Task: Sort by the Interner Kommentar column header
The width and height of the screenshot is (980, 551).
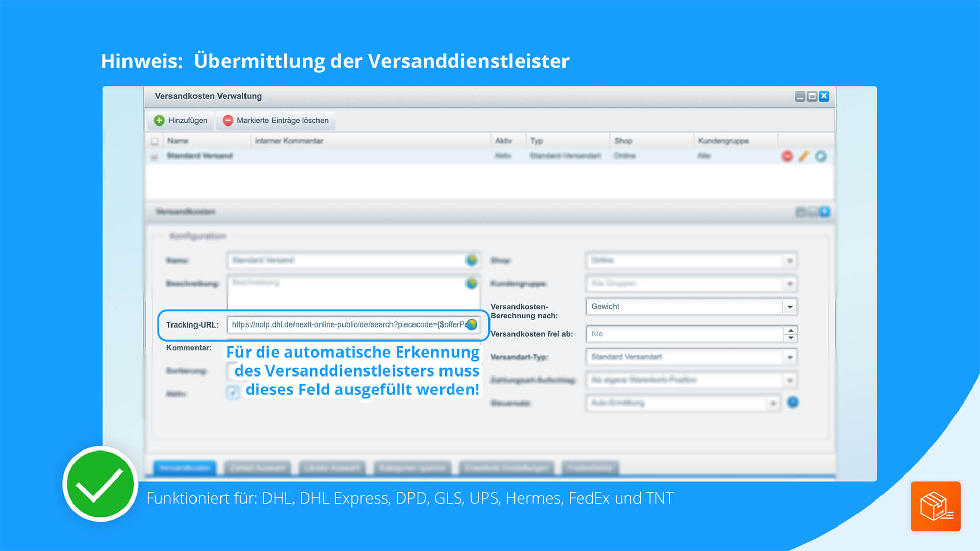Action: (371, 141)
